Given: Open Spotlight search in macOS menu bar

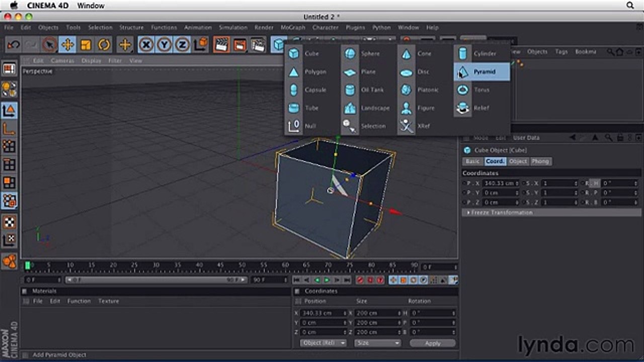Looking at the screenshot, I should (630, 6).
